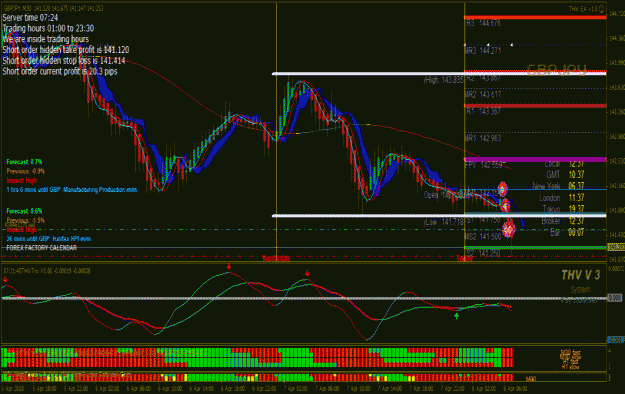Select the thick red R3 resistance line
This screenshot has height=394, width=625.
[x=535, y=17]
